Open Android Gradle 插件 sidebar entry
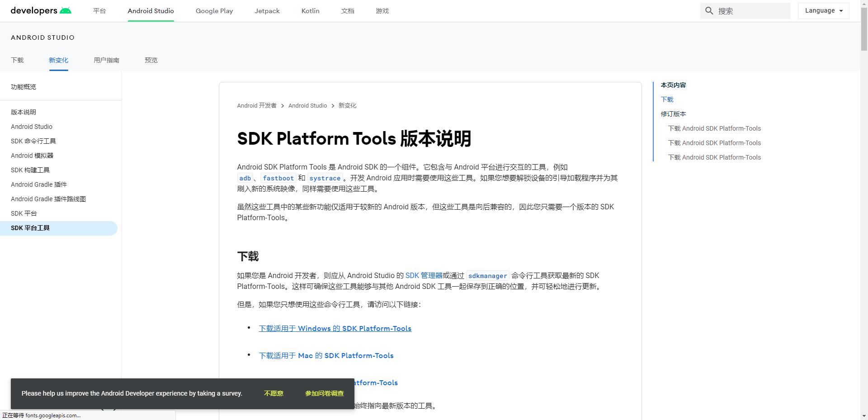Screen dimensions: 868x420 click(x=39, y=184)
